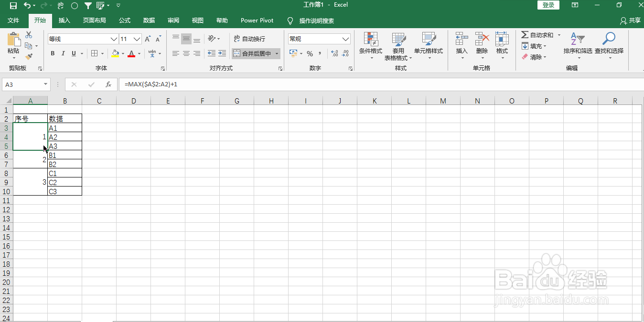Toggle 自动换行 wrap text
644x322 pixels.
(249, 39)
